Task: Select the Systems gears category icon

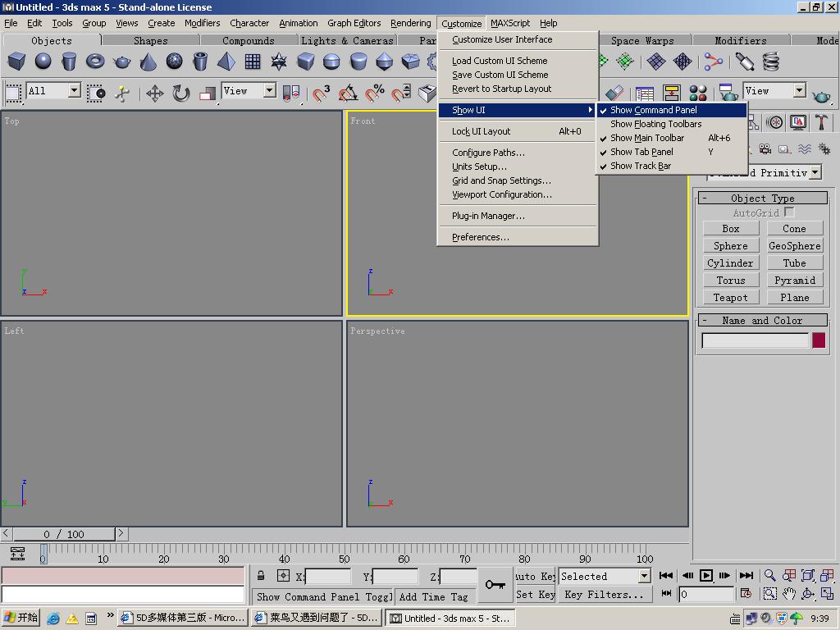Action: 824,149
